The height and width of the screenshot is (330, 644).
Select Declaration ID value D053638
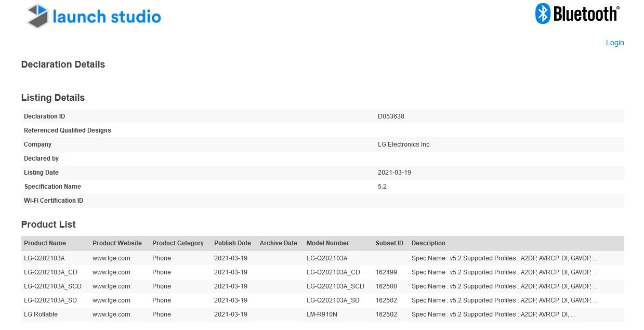391,116
